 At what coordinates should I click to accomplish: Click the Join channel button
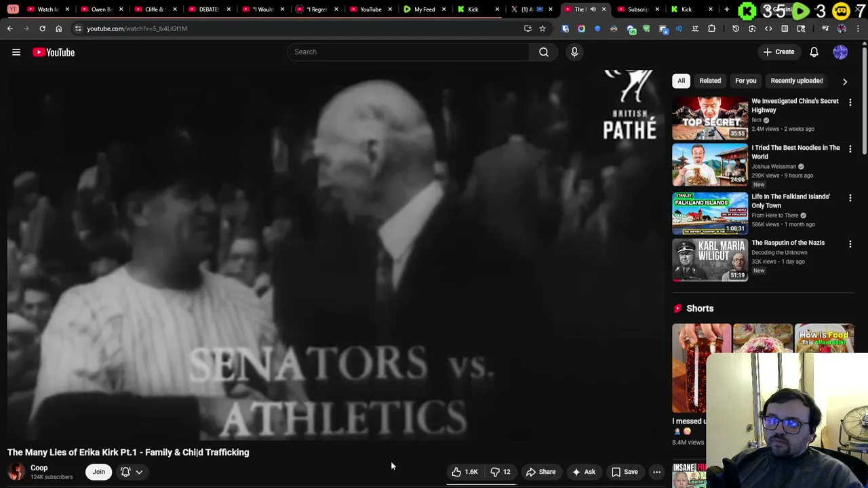(x=98, y=472)
